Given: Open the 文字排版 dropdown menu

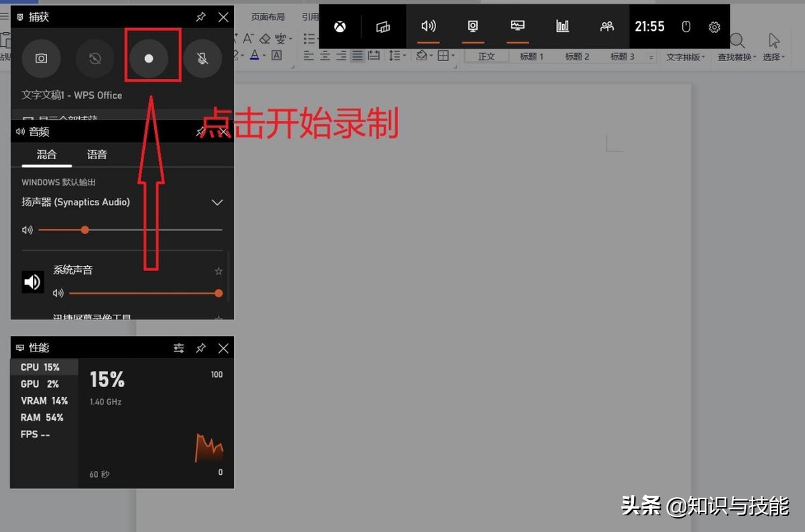Looking at the screenshot, I should tap(686, 57).
